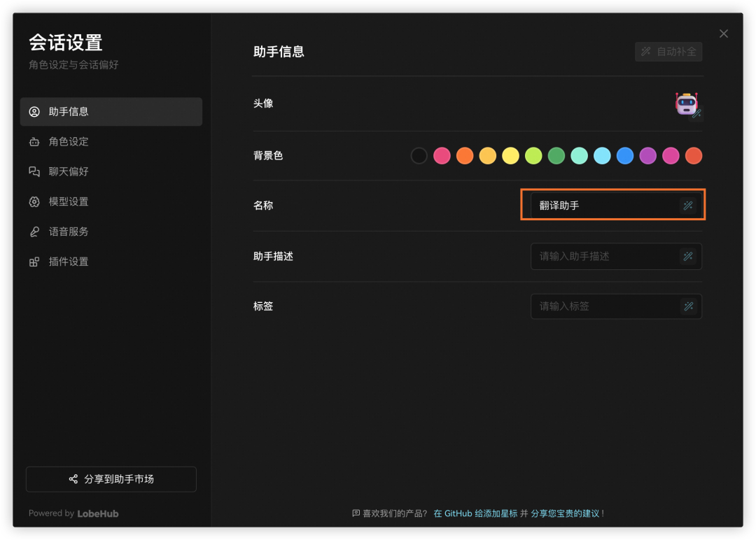Click the magic wand in 名称 field
Viewport: 756px width, 540px height.
pos(688,206)
